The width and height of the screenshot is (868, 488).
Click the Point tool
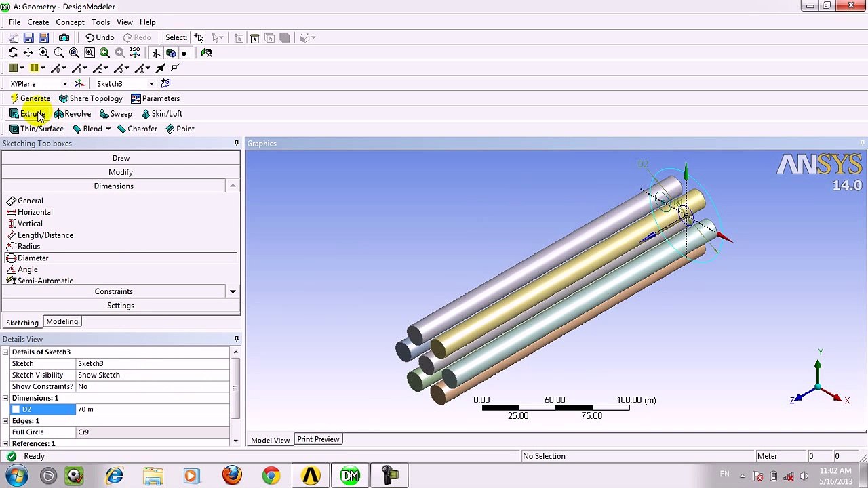(x=180, y=129)
